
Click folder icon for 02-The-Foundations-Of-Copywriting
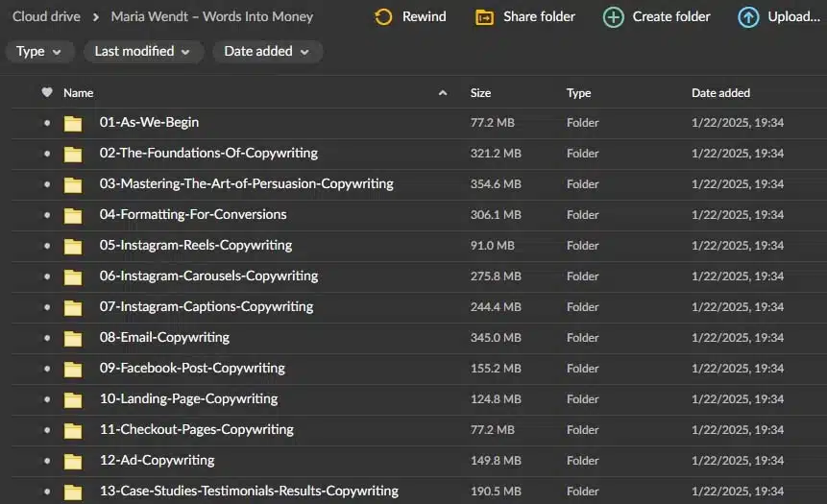pos(73,154)
